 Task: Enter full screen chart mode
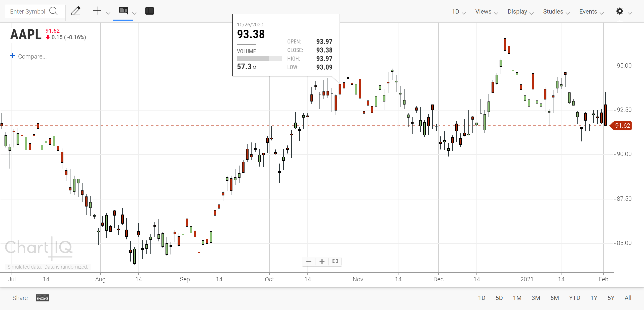coord(335,261)
